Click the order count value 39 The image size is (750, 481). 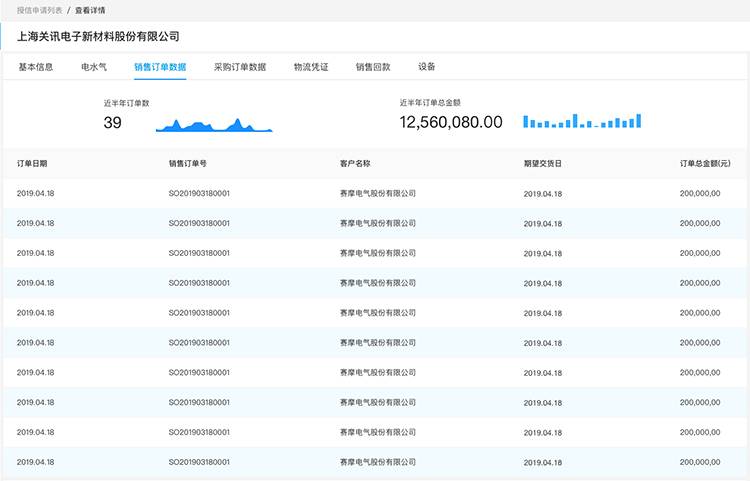pos(113,123)
